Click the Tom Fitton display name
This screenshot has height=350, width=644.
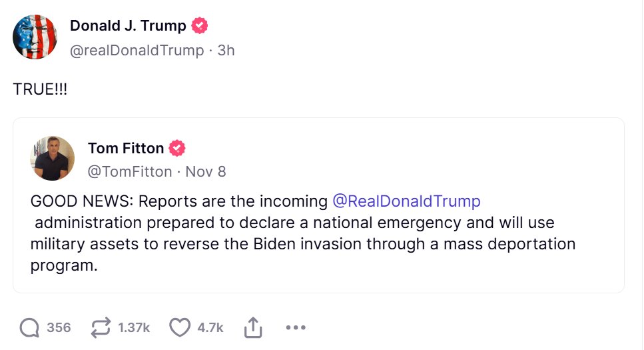click(126, 148)
